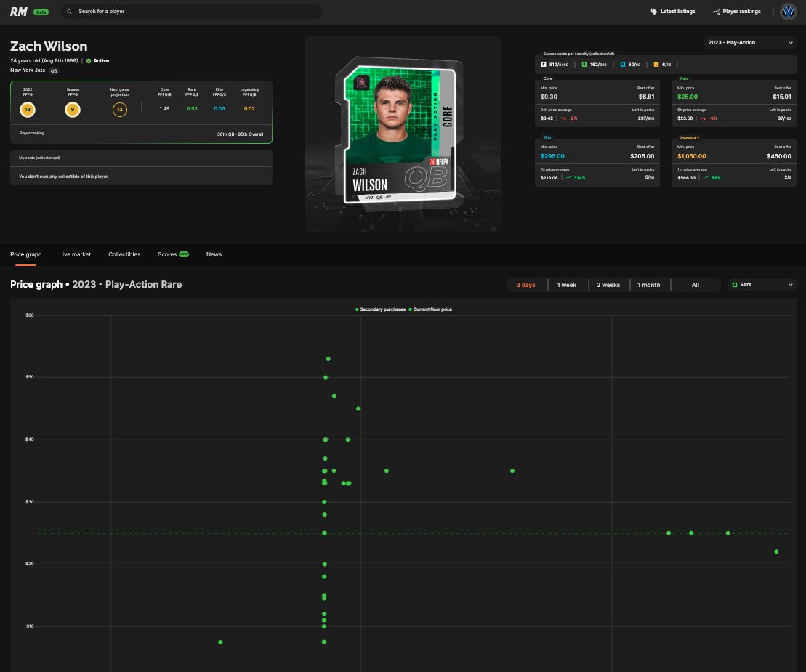The width and height of the screenshot is (806, 672).
Task: Click Core min price $9.30
Action: click(x=549, y=97)
